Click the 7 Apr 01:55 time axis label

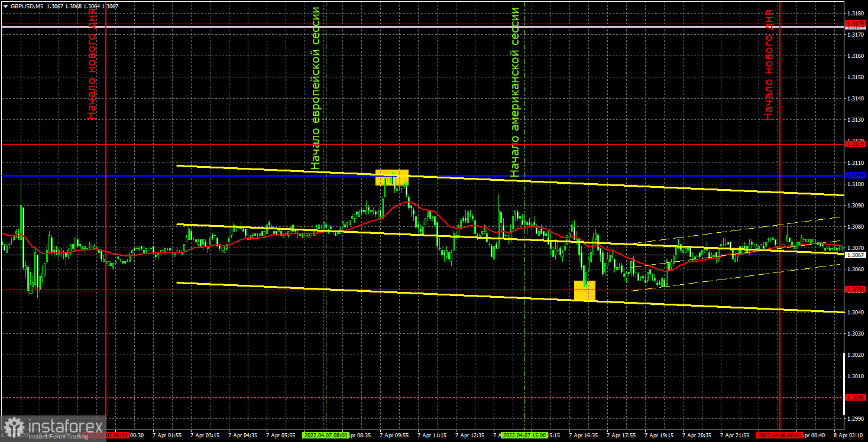[x=167, y=435]
